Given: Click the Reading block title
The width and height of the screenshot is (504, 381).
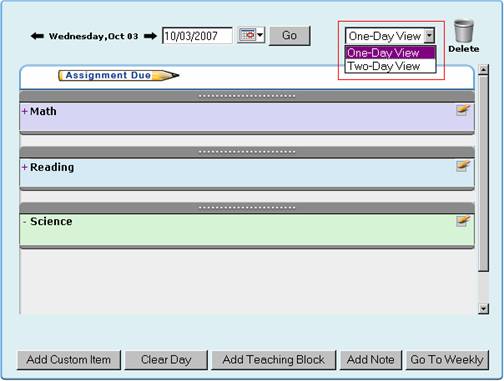Looking at the screenshot, I should [x=52, y=167].
